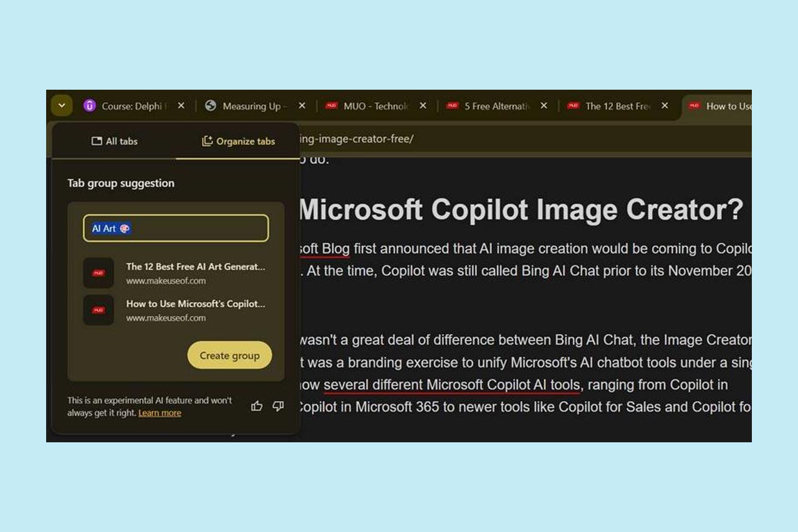
Task: Close the Course: Delphi tab
Action: pyautogui.click(x=181, y=106)
